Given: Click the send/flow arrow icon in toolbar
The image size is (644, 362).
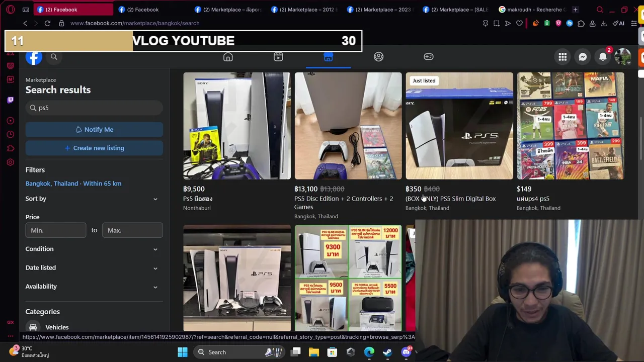Looking at the screenshot, I should click(508, 23).
